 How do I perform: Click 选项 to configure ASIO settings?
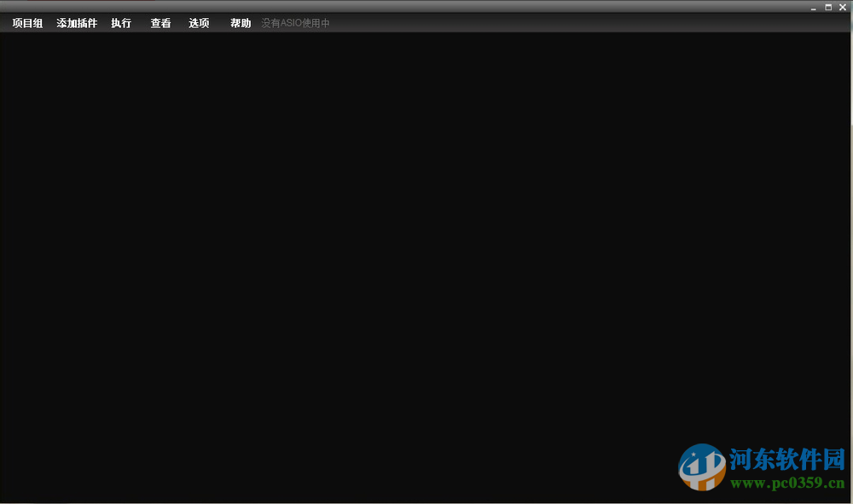199,23
